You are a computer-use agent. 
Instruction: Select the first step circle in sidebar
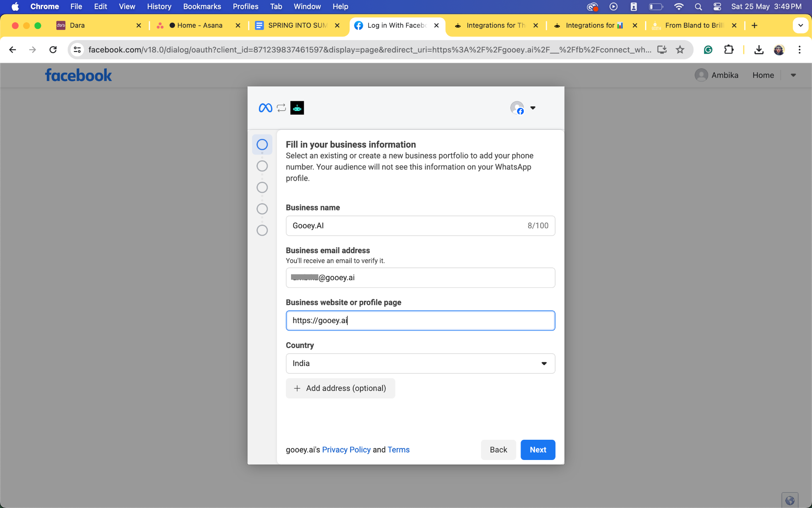[262, 144]
